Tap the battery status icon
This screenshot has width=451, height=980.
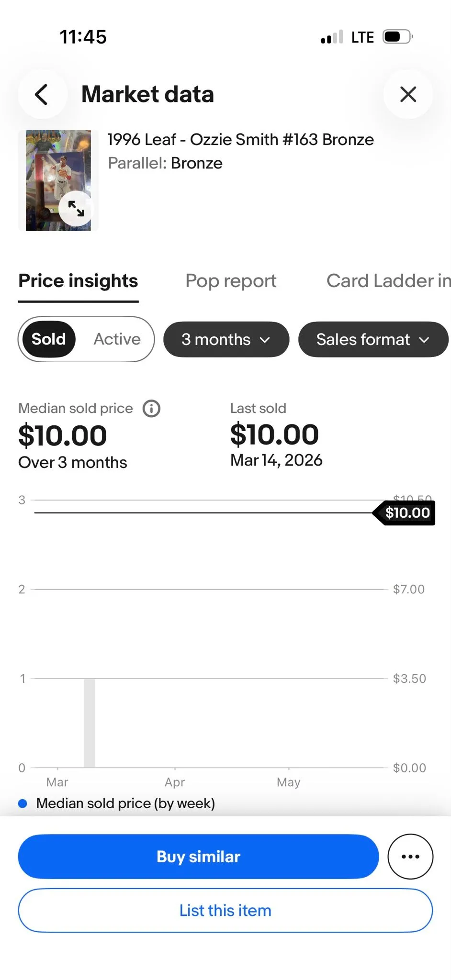coord(398,37)
